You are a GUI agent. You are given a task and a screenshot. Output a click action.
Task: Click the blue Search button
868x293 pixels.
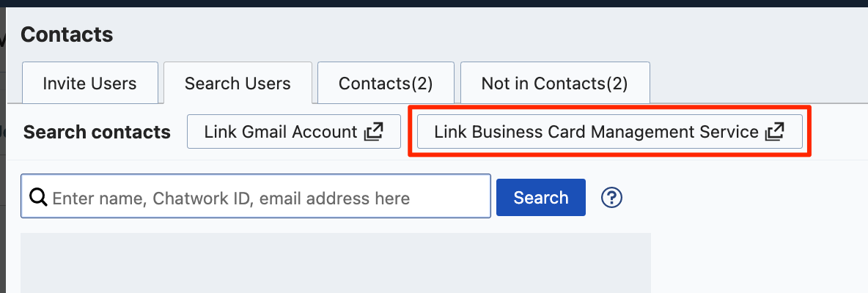point(541,197)
